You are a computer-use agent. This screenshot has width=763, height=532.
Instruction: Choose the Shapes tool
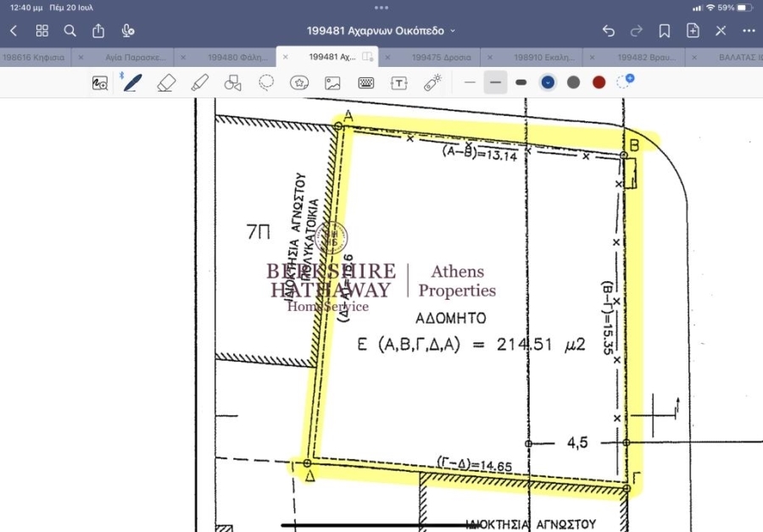click(232, 82)
